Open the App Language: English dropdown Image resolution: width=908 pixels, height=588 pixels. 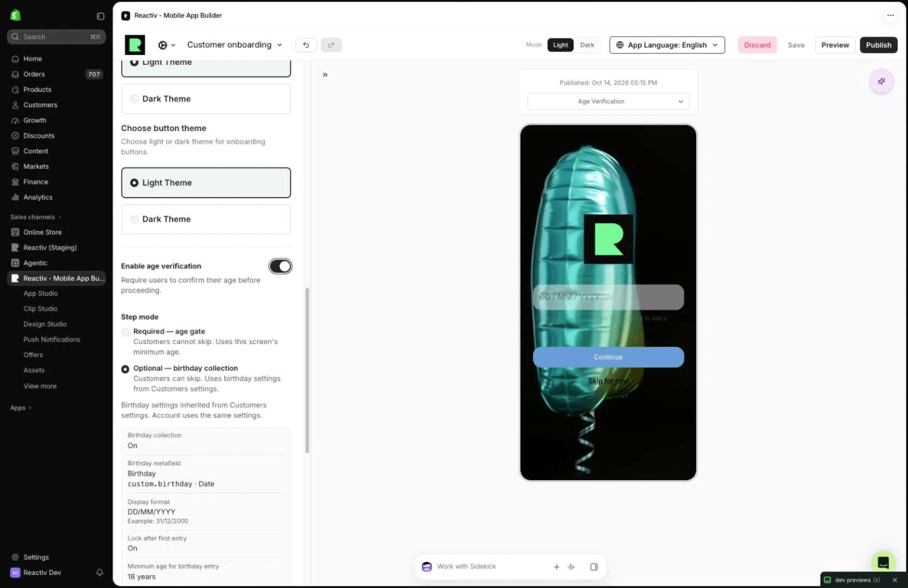667,45
